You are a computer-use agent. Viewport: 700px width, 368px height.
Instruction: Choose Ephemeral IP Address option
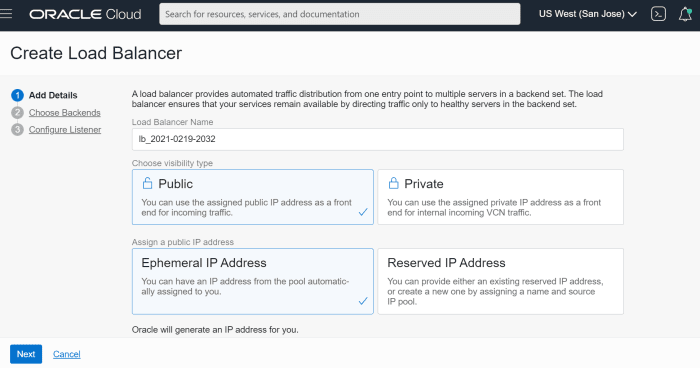pos(253,281)
